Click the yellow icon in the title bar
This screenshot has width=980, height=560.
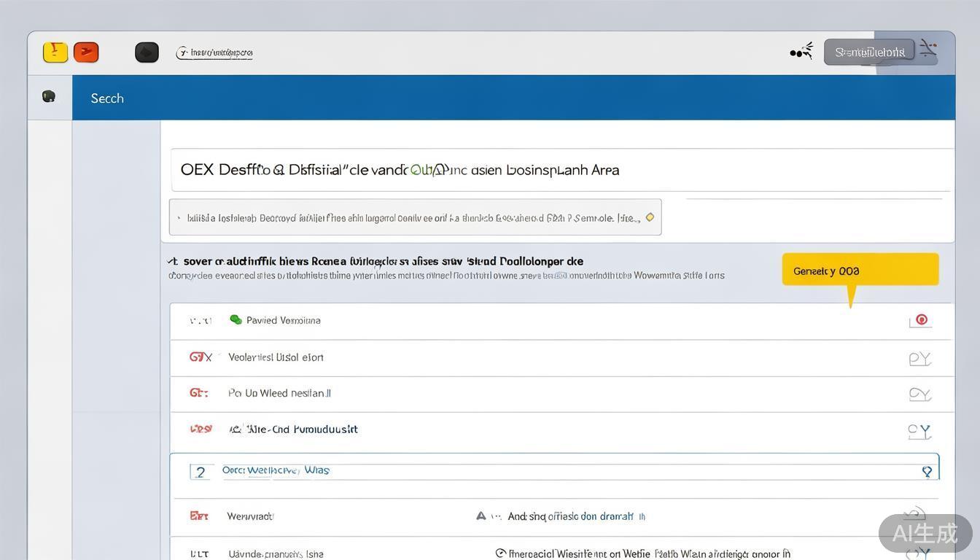(x=55, y=52)
